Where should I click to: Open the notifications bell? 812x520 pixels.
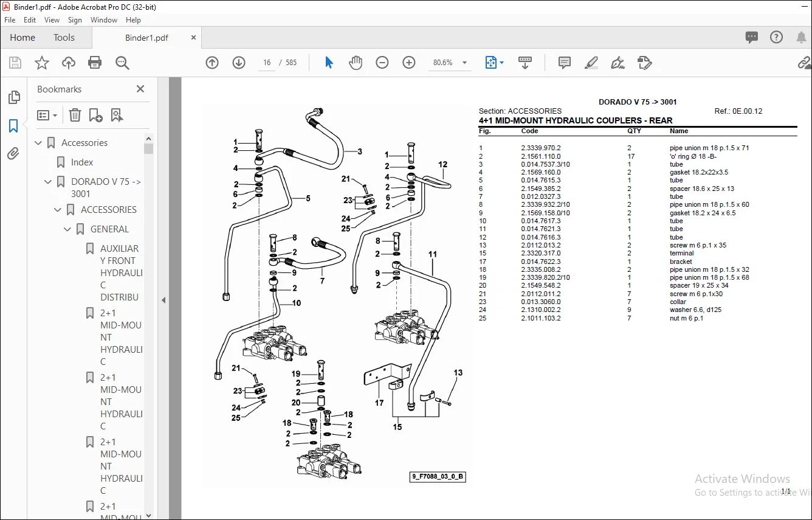click(801, 37)
